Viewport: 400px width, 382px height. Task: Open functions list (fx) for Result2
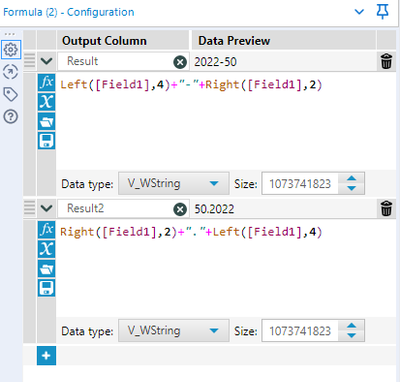[46, 230]
